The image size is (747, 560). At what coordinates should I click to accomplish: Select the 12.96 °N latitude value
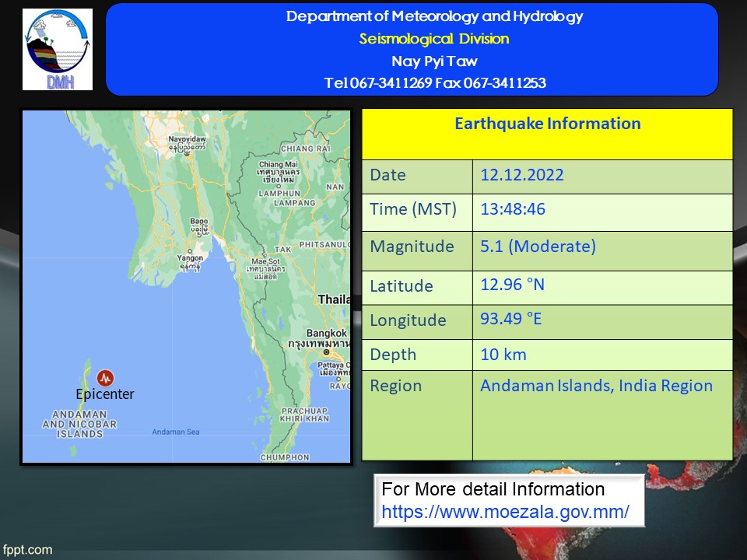[512, 285]
